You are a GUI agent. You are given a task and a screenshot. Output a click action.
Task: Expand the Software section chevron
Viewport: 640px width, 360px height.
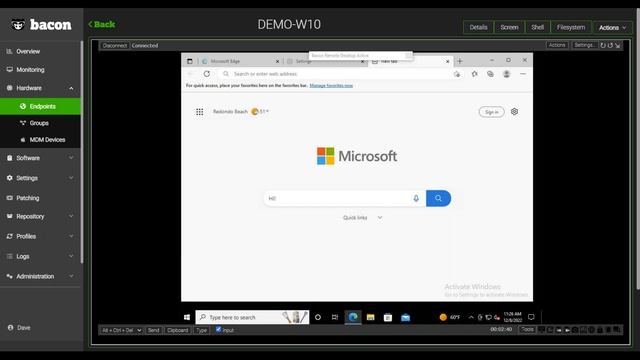[x=71, y=158]
